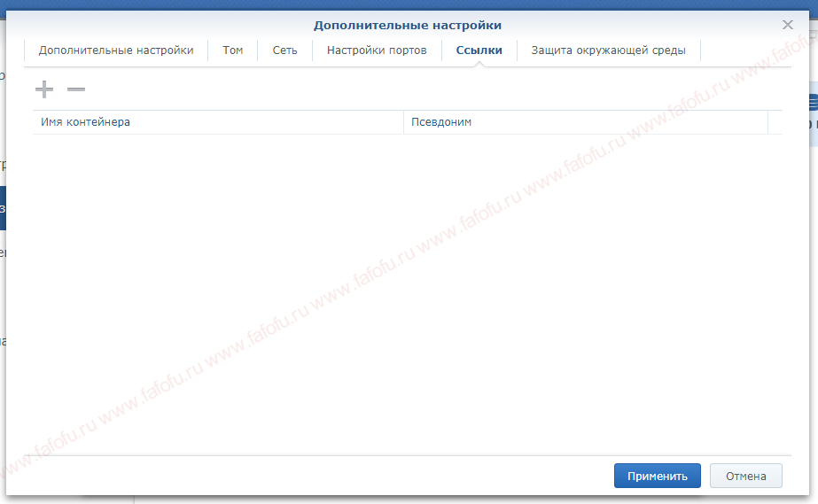Sort by Псевдоним column header
Viewport: 818px width, 504px height.
point(585,122)
